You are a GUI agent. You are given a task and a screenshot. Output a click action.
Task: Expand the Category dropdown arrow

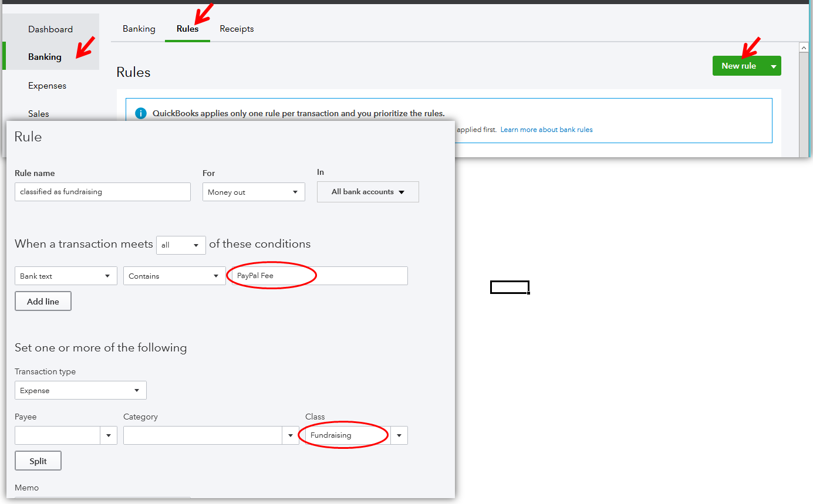(x=291, y=435)
